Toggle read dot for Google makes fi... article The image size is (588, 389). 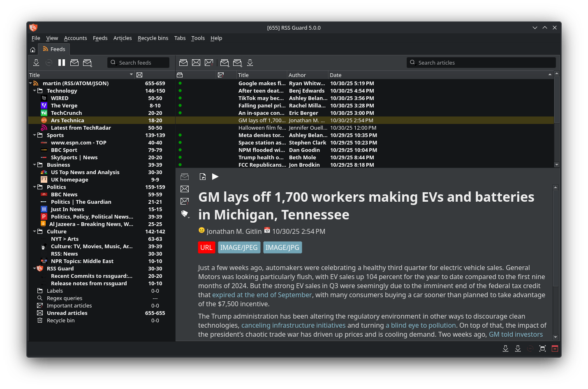[180, 83]
